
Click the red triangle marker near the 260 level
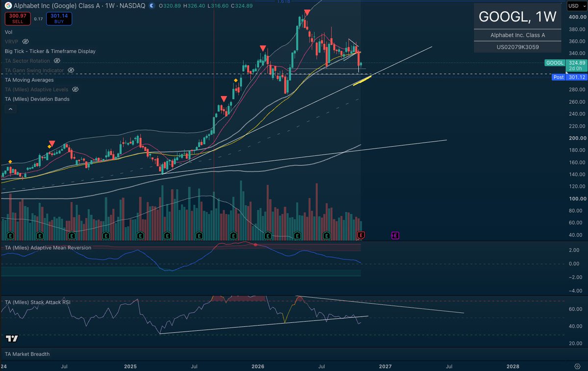point(224,99)
